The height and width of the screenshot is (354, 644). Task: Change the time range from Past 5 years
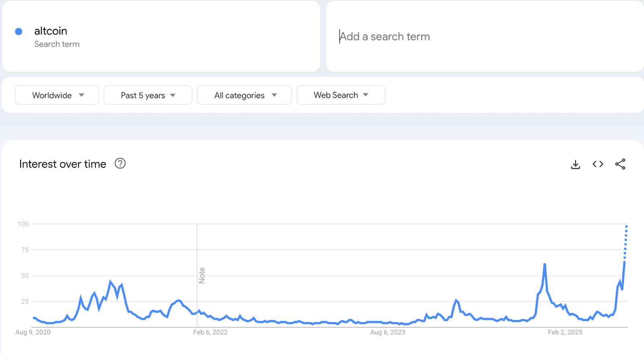click(147, 95)
